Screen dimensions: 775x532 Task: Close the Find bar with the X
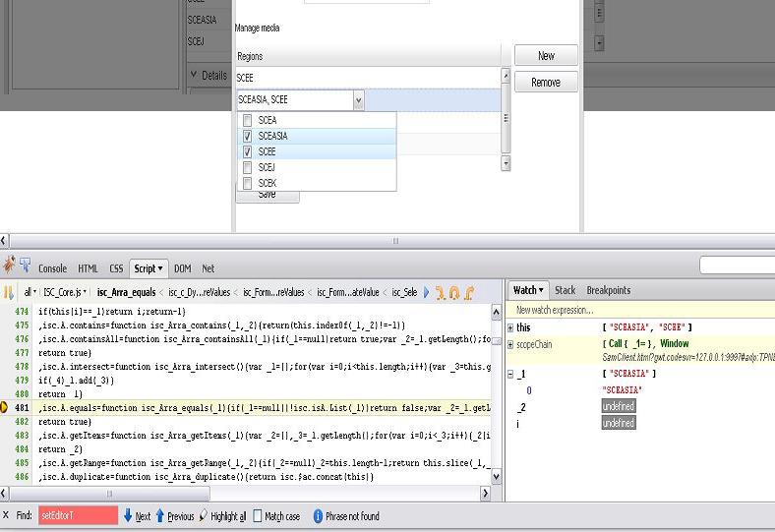pyautogui.click(x=6, y=515)
